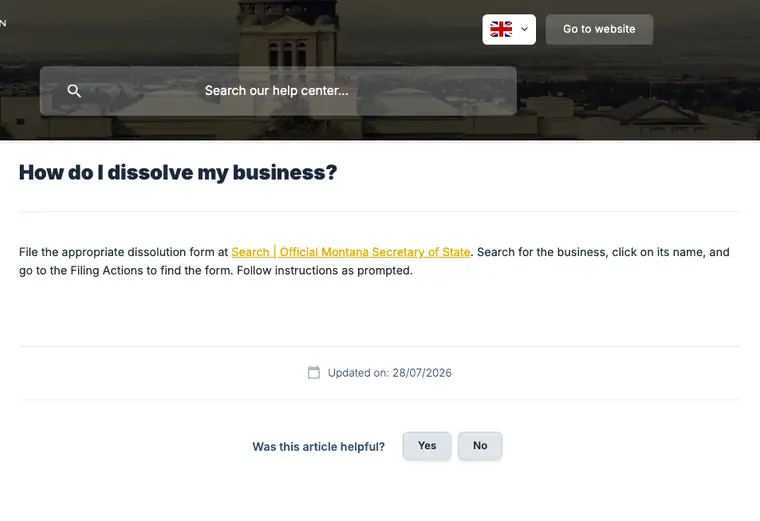This screenshot has height=521, width=760.
Task: Click the Was this article helpful label
Action: pyautogui.click(x=318, y=446)
